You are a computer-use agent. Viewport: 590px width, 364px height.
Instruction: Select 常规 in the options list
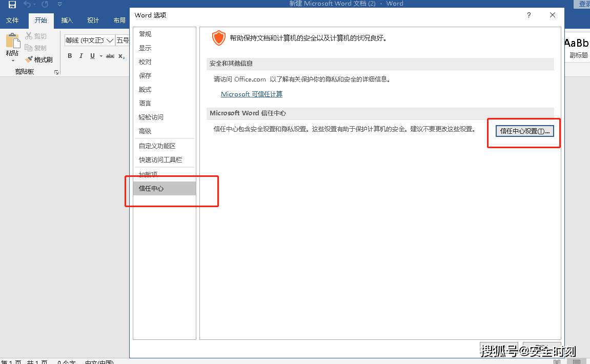165,34
